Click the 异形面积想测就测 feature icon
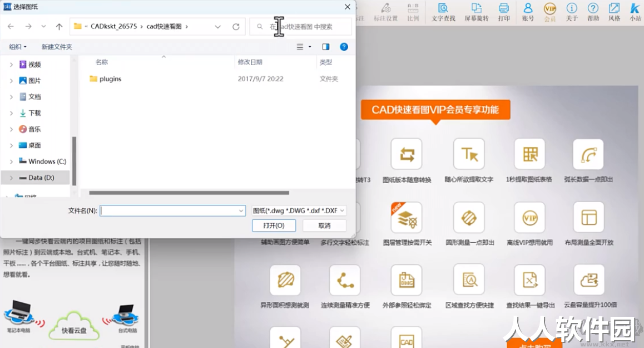The image size is (644, 348). point(285,280)
